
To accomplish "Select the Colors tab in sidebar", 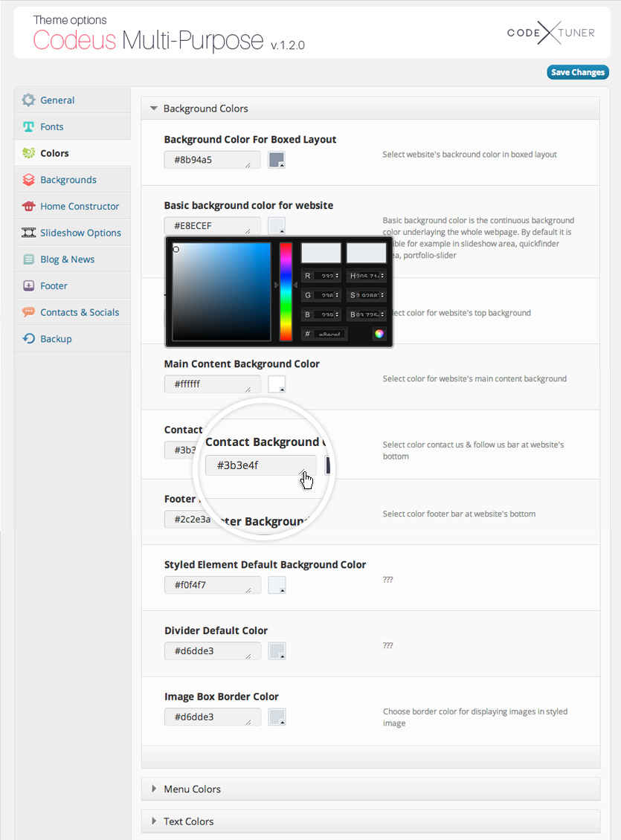I will 54,153.
